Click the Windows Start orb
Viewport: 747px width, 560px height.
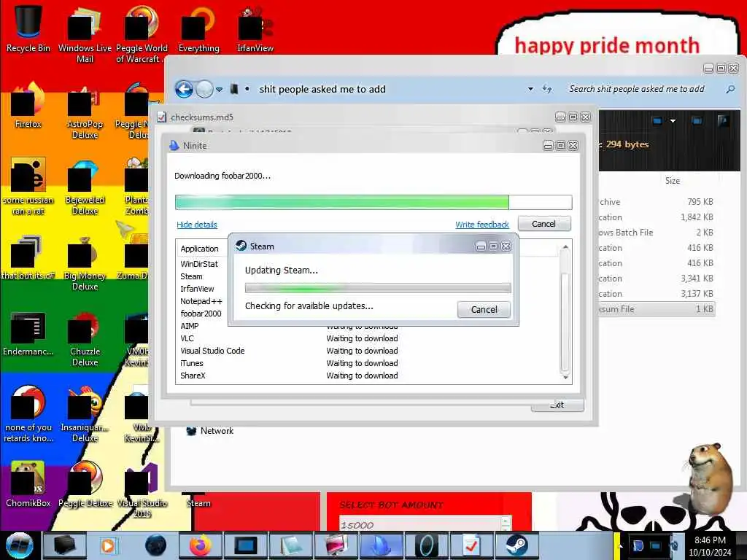(19, 545)
